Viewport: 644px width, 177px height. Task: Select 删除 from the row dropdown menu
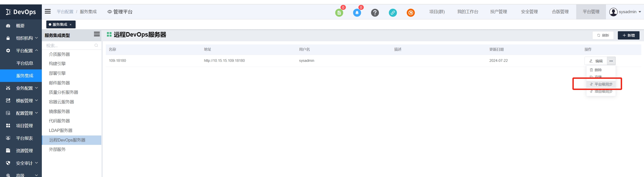pyautogui.click(x=601, y=70)
